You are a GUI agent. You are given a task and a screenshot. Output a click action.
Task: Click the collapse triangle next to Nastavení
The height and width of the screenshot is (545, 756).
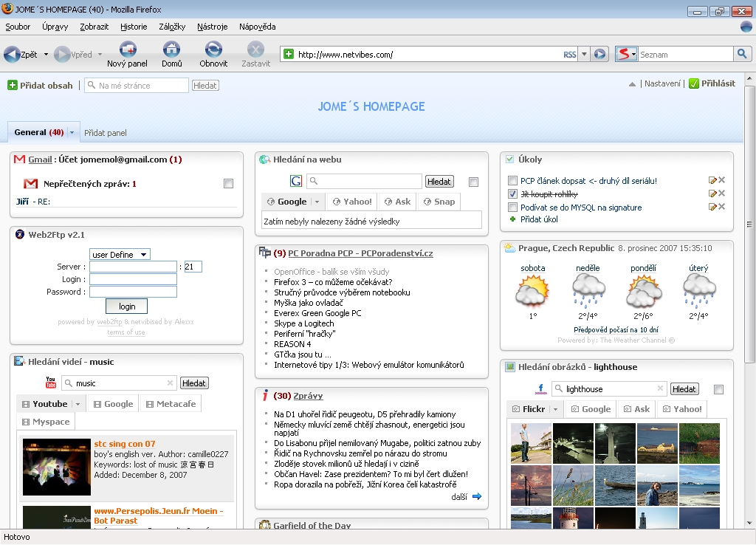pyautogui.click(x=632, y=84)
